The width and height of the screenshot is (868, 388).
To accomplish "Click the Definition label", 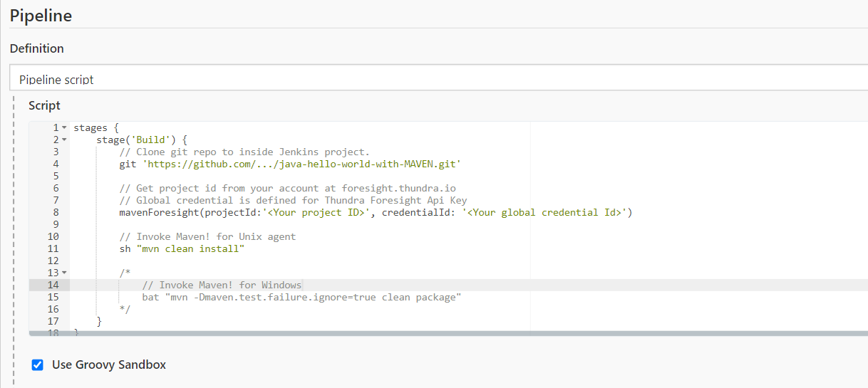I will 37,48.
